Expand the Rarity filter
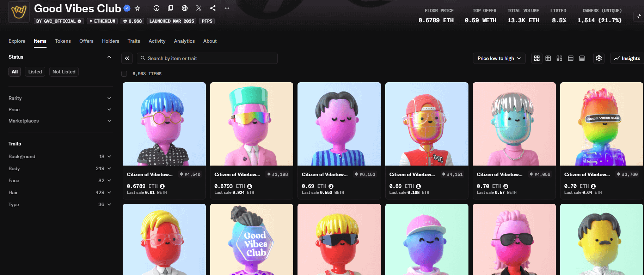 pos(60,98)
